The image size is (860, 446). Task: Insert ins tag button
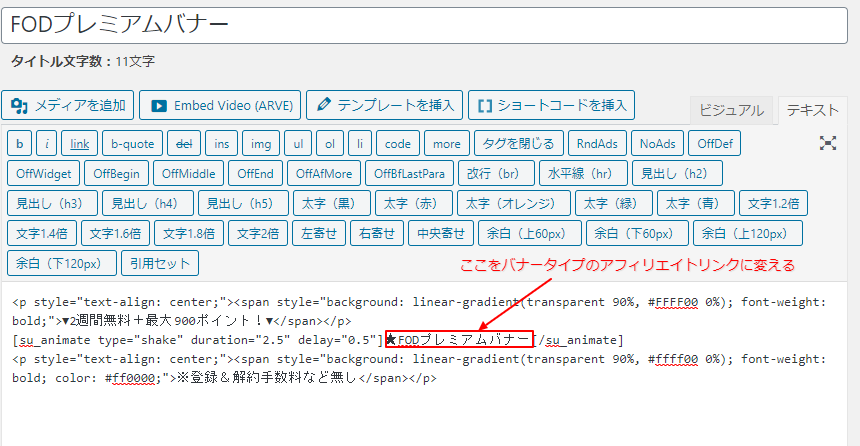coord(222,144)
